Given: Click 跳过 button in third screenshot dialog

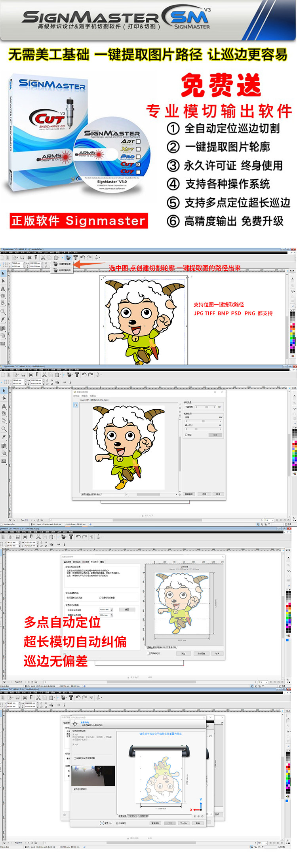Looking at the screenshot, I should (183, 653).
